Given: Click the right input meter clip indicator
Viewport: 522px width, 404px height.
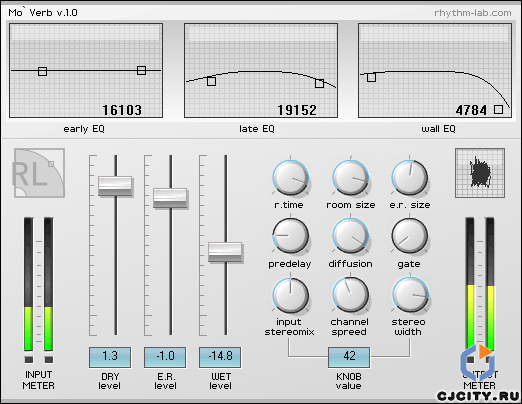Looking at the screenshot, I should click(49, 360).
